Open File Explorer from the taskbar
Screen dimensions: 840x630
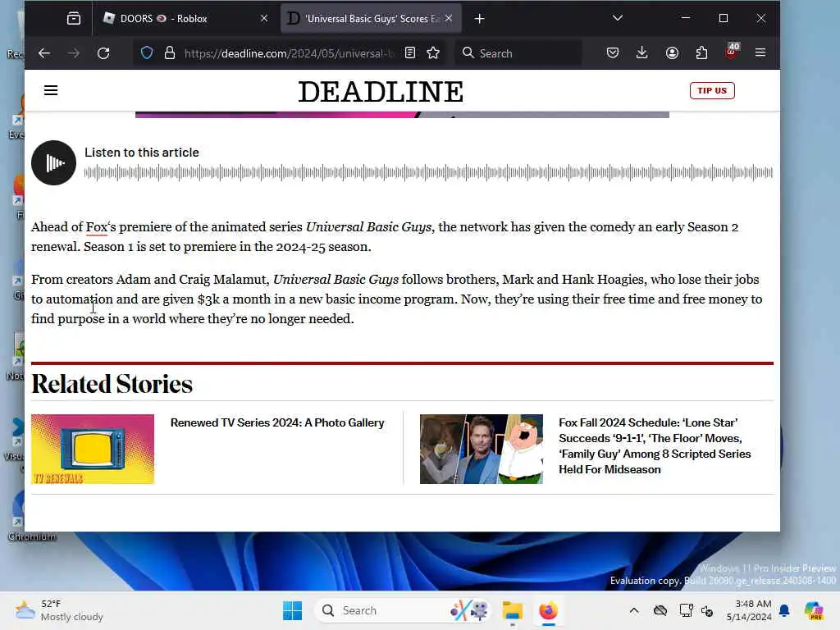(512, 610)
